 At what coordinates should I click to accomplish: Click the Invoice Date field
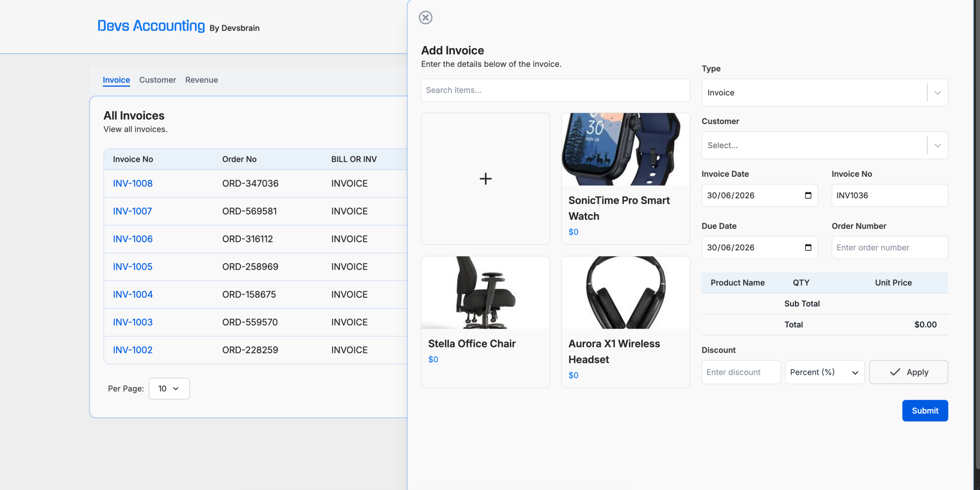759,195
